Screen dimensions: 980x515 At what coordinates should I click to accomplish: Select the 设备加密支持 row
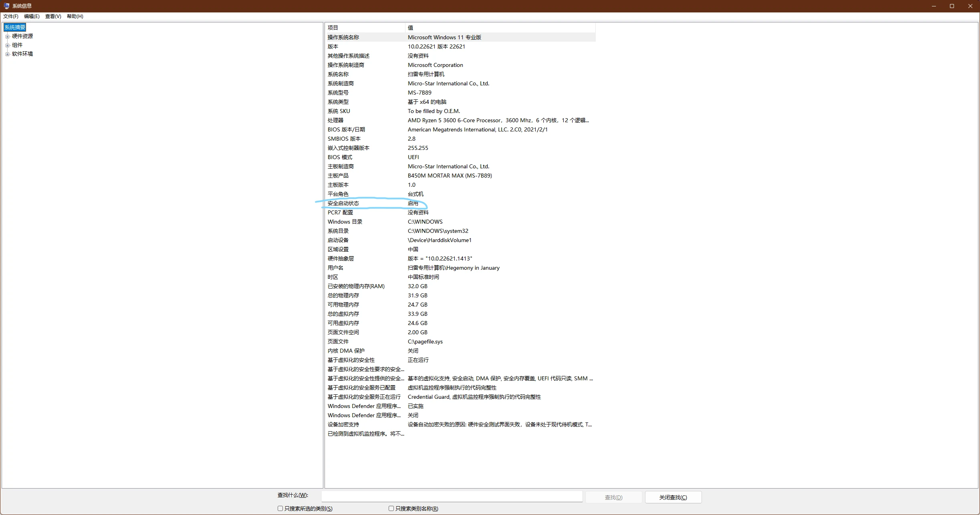coord(460,424)
